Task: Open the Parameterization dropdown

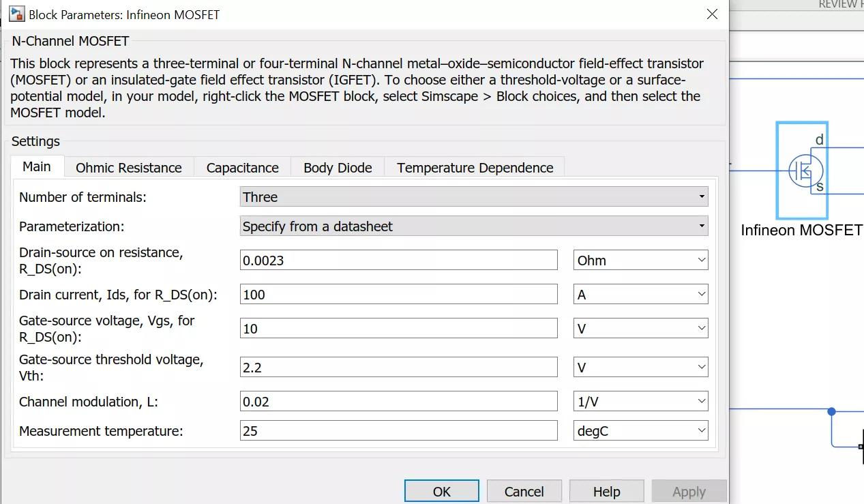Action: click(x=474, y=226)
